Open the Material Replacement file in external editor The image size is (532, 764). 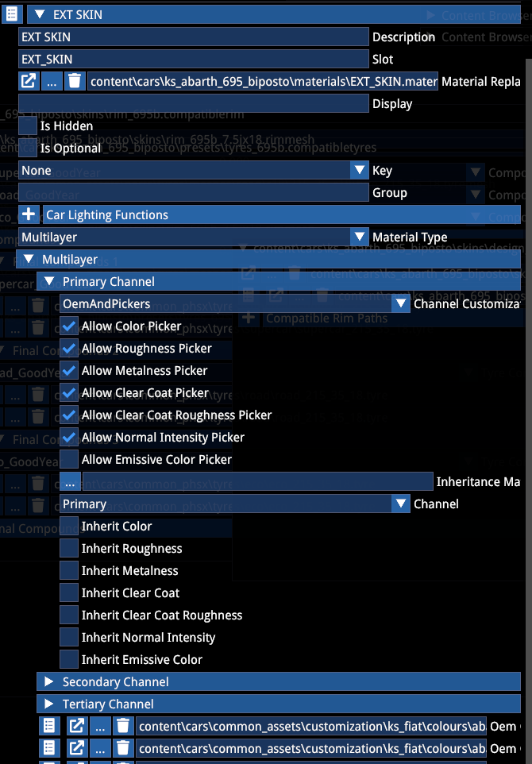tap(29, 81)
